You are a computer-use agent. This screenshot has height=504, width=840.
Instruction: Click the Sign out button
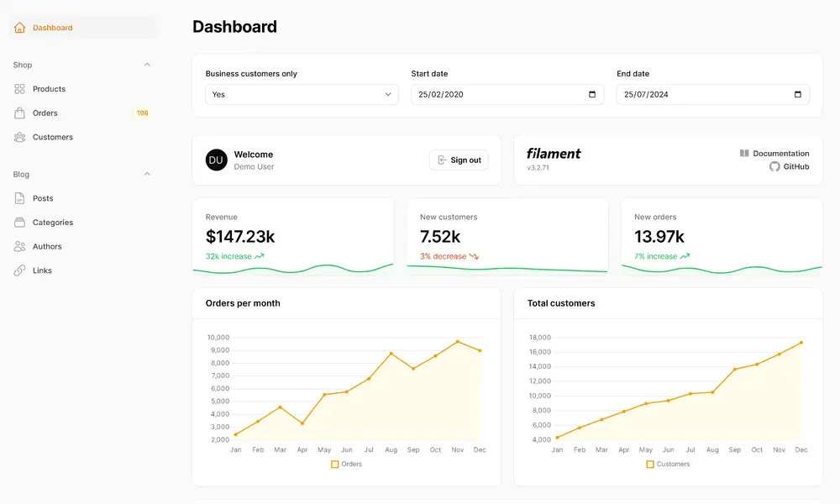459,160
